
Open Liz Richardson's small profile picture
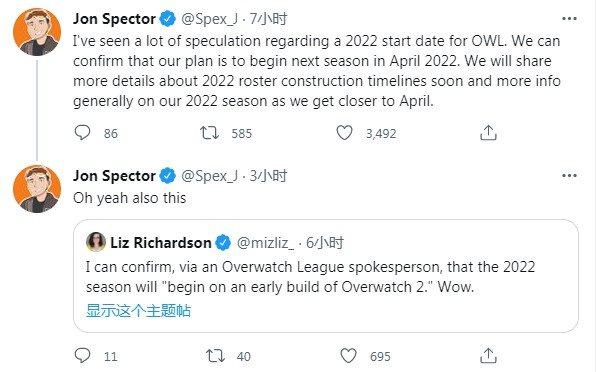(96, 242)
